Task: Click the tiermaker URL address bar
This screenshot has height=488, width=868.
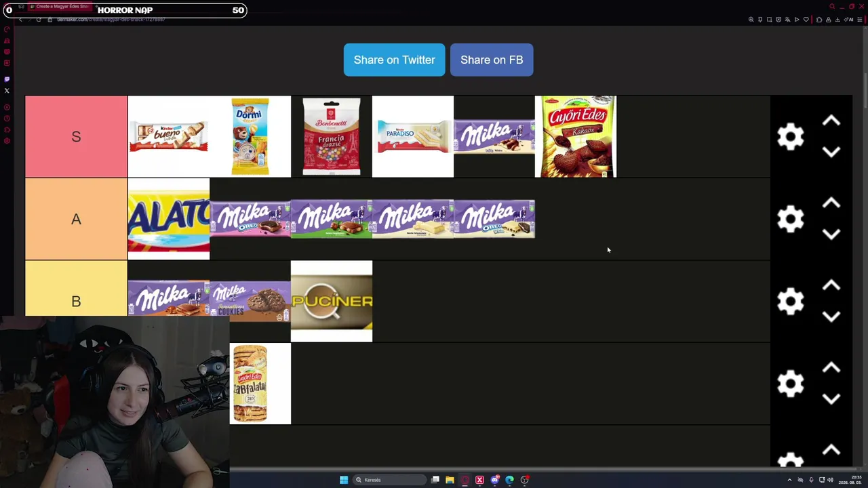Action: click(x=111, y=19)
